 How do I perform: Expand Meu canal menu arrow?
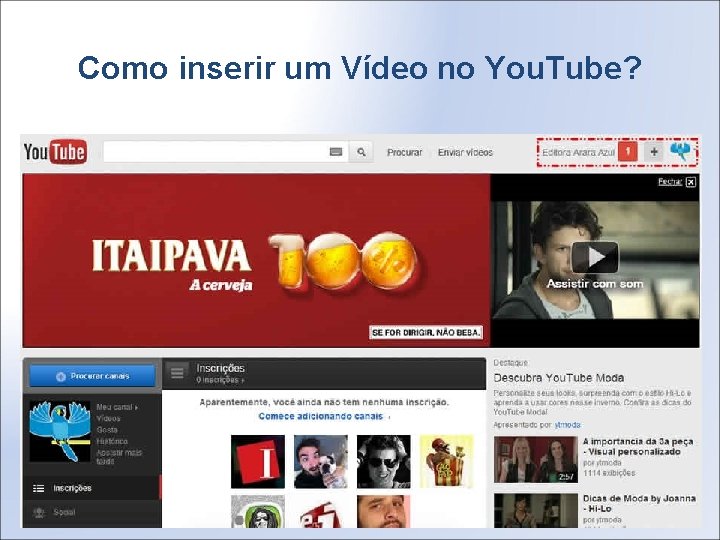click(x=136, y=408)
